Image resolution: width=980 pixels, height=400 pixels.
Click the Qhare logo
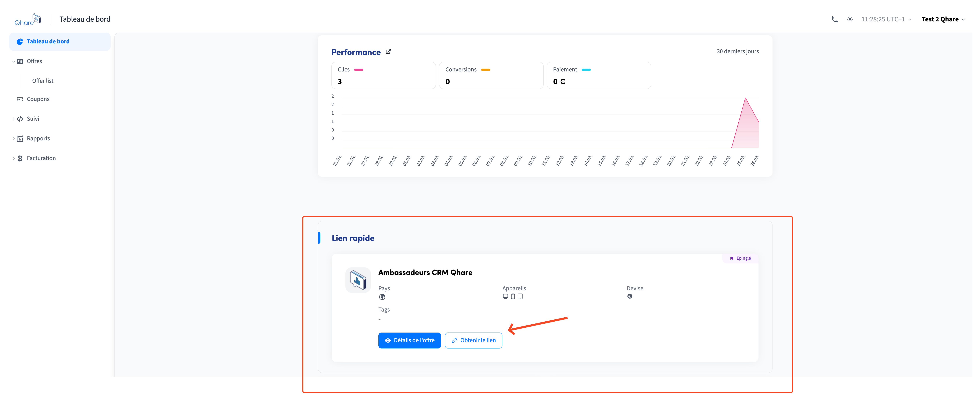[x=28, y=19]
